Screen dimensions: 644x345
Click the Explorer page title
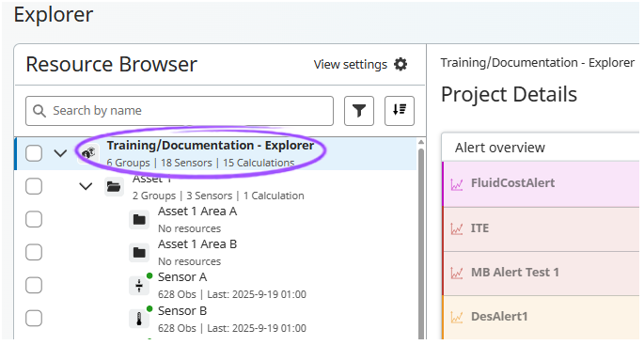[x=54, y=15]
